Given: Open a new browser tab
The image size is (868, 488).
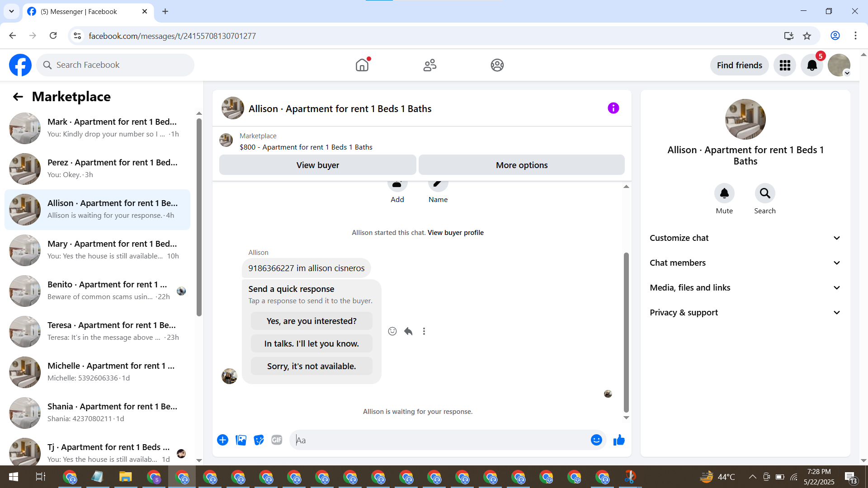Looking at the screenshot, I should [x=165, y=11].
